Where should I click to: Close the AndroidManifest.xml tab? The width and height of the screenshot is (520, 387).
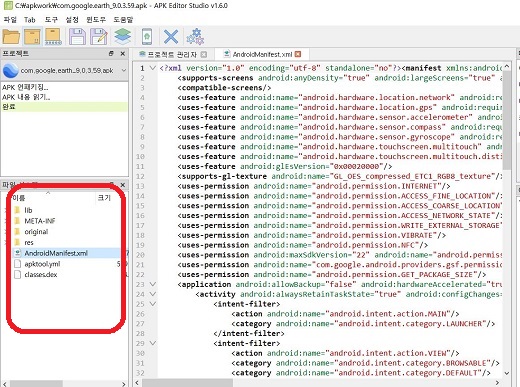pos(298,54)
